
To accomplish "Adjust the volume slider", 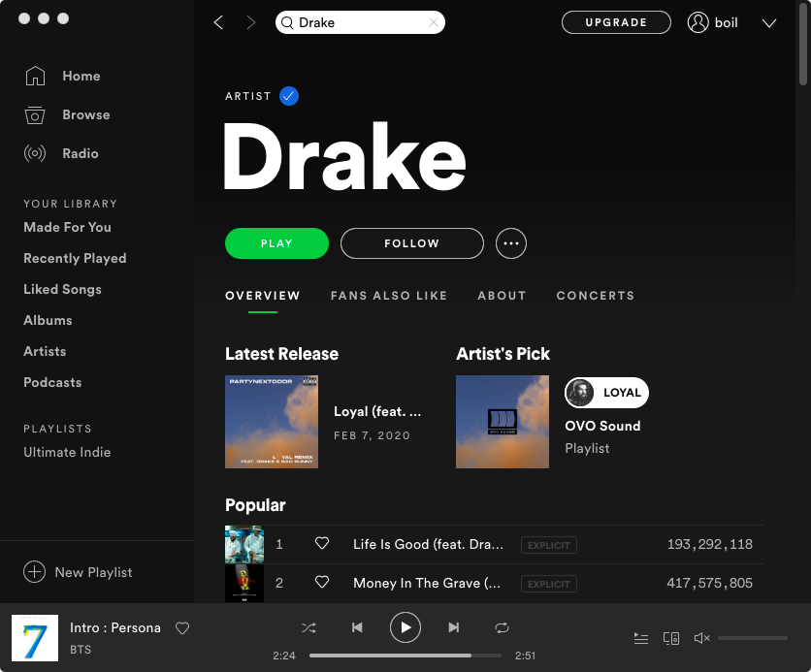I will click(753, 638).
